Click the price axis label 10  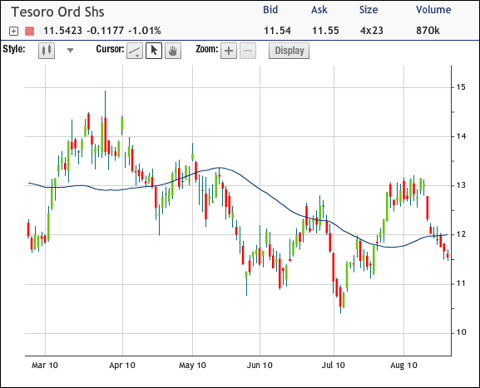coord(461,333)
